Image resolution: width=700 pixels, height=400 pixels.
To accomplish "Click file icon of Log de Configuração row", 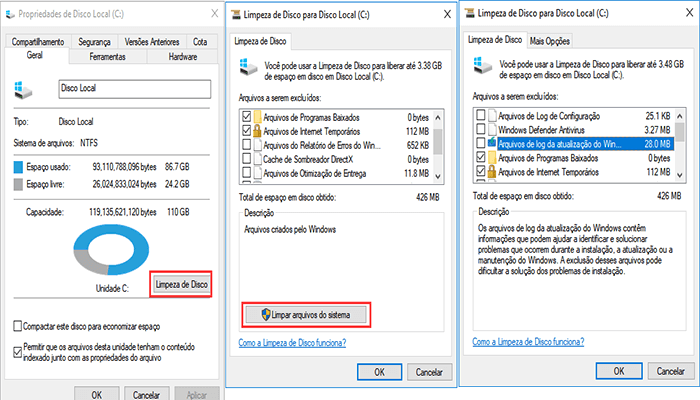I will [492, 116].
